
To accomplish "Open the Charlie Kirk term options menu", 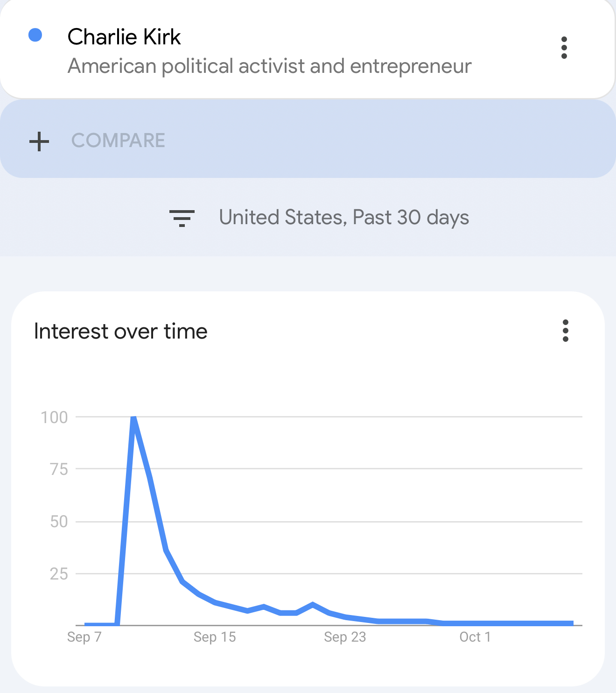I will pos(564,48).
